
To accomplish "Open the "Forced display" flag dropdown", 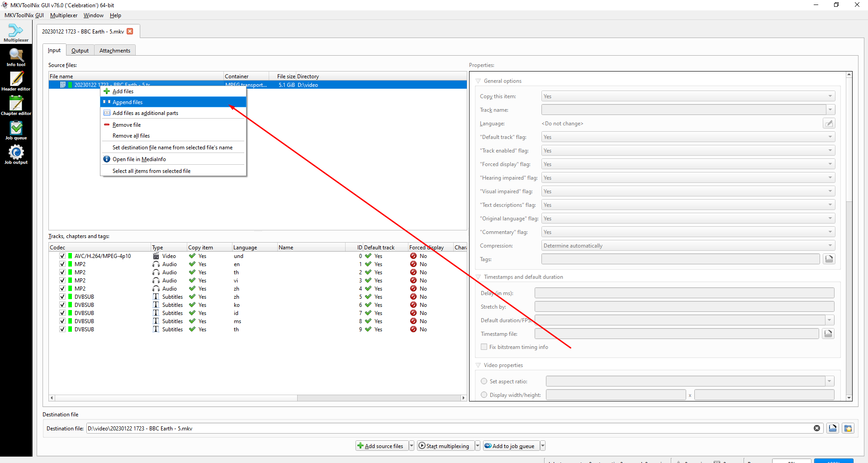I will (x=688, y=164).
